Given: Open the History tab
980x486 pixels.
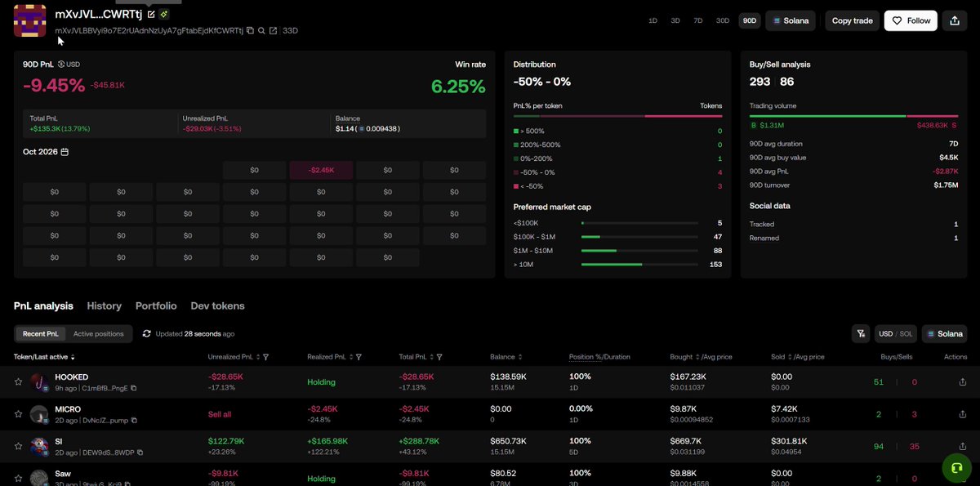Looking at the screenshot, I should point(105,305).
